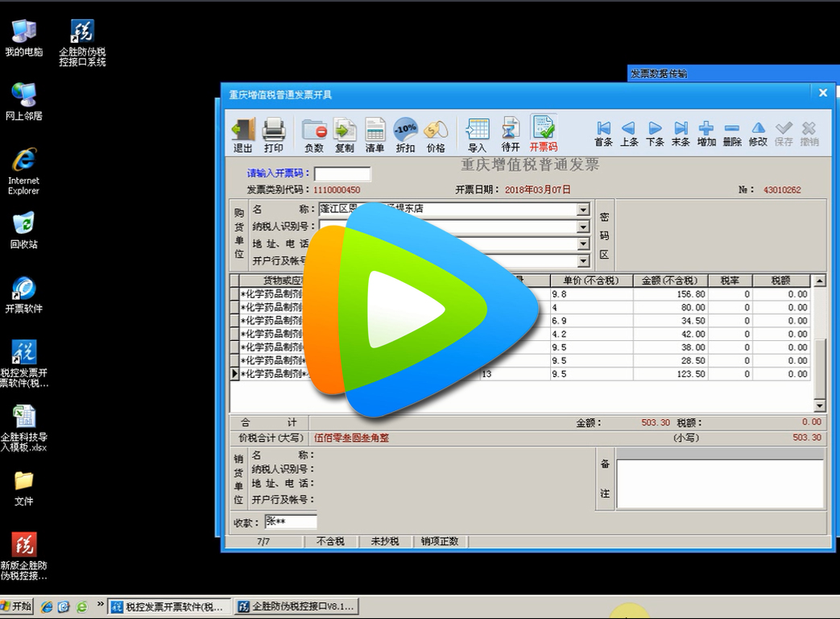This screenshot has height=619, width=840.
Task: Click the 导入 import icon
Action: 478,135
